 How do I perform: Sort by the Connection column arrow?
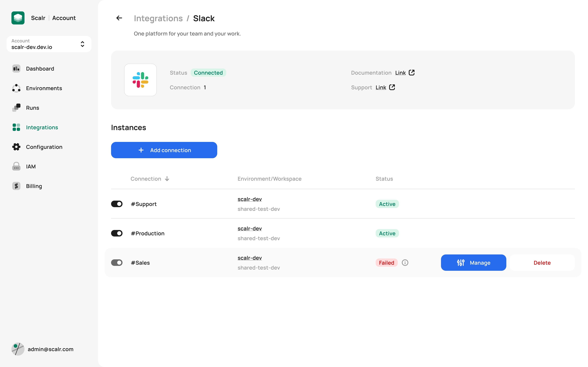167,179
